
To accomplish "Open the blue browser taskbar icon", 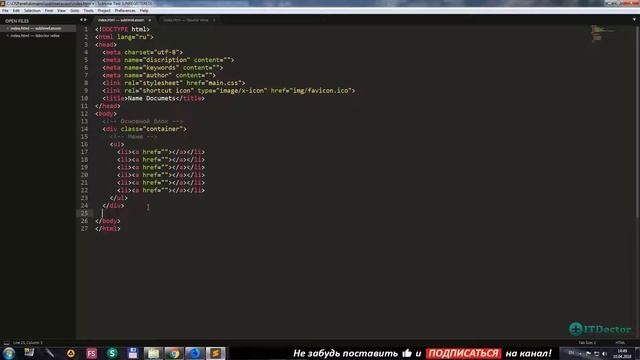I will [195, 353].
